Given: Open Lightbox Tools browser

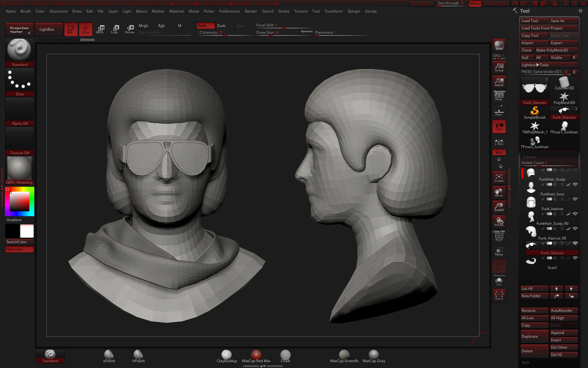Looking at the screenshot, I should (549, 65).
